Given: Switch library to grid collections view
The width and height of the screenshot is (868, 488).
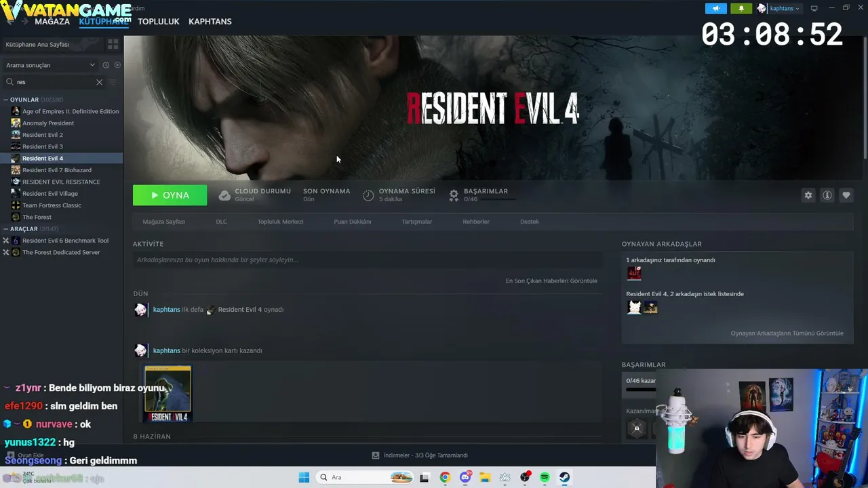Looking at the screenshot, I should click(113, 44).
